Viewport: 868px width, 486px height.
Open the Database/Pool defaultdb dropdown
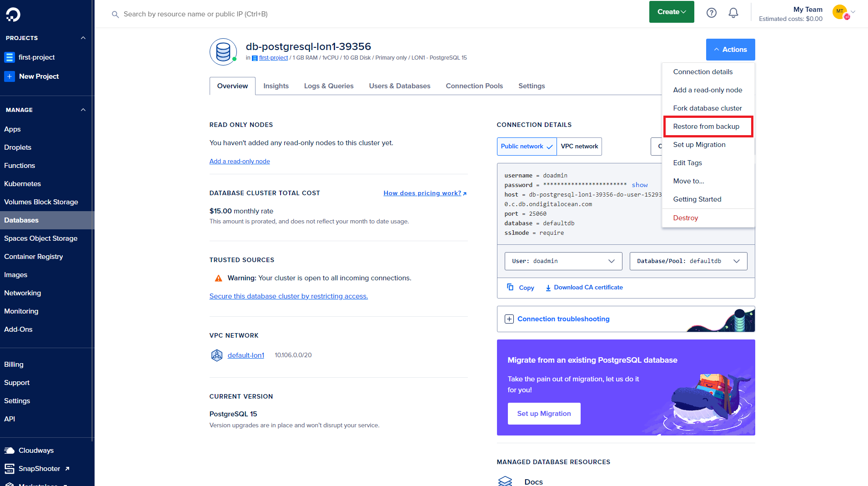pos(688,261)
